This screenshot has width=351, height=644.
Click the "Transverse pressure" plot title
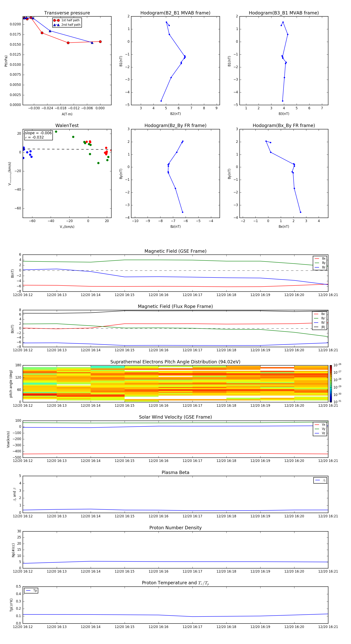67,13
